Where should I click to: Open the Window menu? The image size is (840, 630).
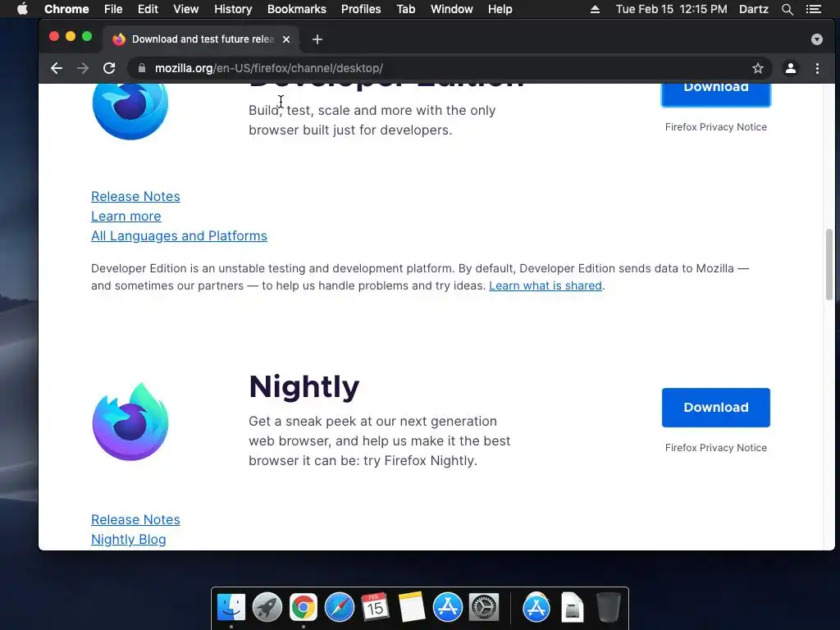tap(452, 9)
